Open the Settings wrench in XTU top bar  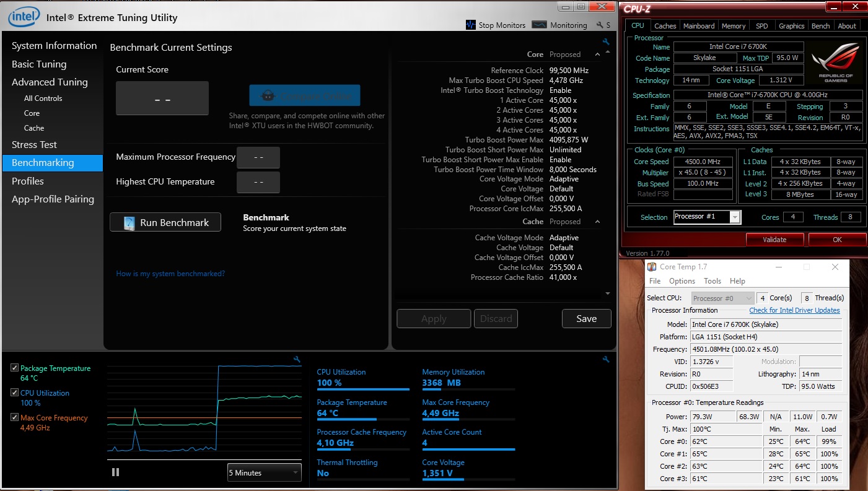600,25
